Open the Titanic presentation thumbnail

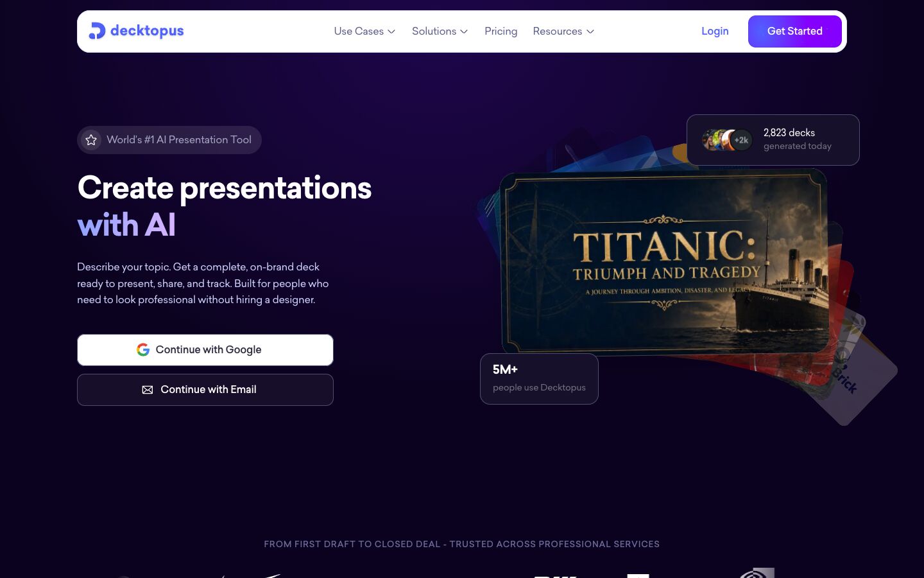point(664,262)
